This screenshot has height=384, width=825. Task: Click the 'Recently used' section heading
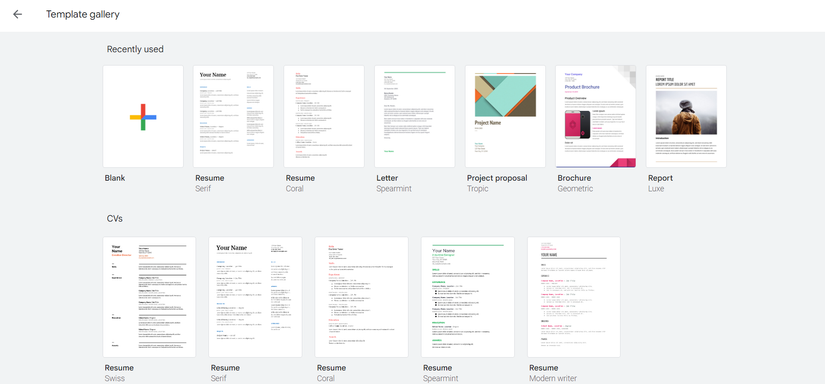click(135, 49)
